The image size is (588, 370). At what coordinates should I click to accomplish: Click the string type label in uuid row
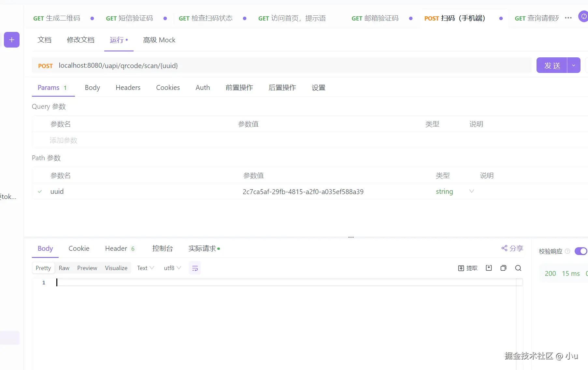(x=445, y=191)
